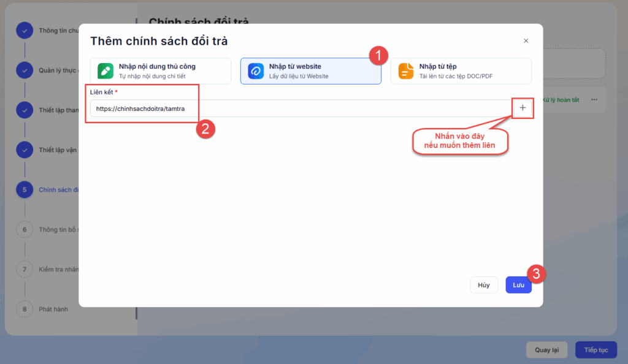Click the green pencil manual entry icon
This screenshot has height=364, width=628.
[105, 71]
